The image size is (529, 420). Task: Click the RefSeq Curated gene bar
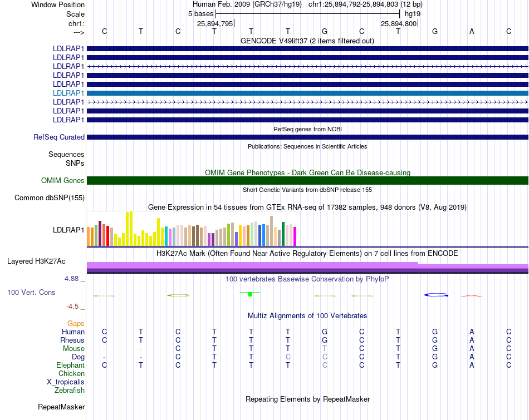click(x=307, y=137)
